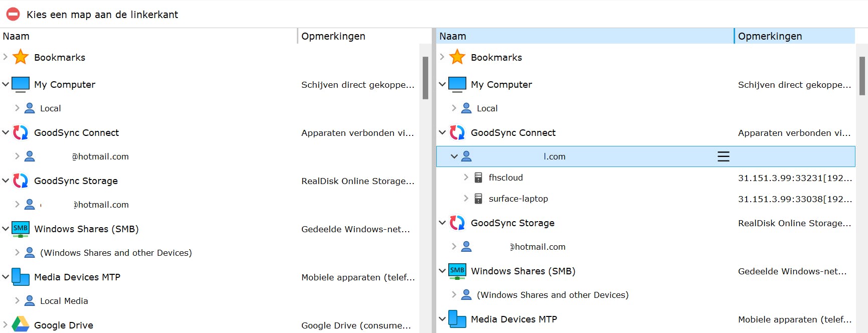The image size is (868, 333).
Task: Expand the left pane Bookmarks node
Action: coord(6,57)
